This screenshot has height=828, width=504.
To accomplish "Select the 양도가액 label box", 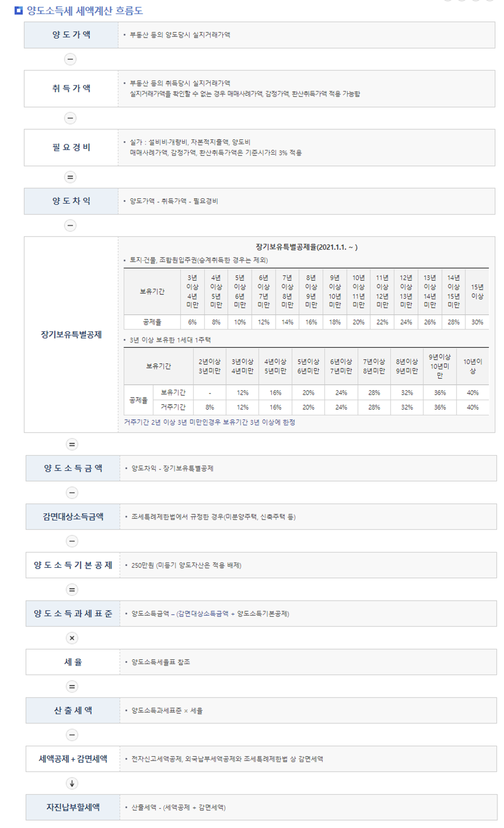I will coord(71,35).
